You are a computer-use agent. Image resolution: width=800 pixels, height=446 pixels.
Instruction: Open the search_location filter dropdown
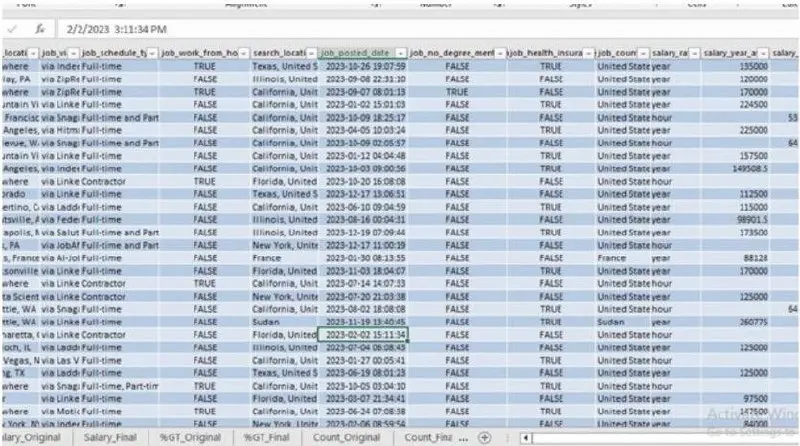[x=311, y=53]
